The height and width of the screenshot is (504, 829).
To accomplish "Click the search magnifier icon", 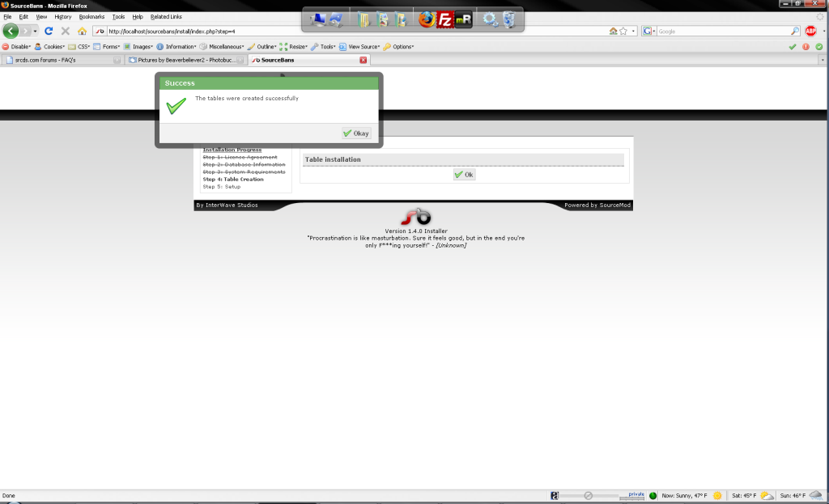I will 795,32.
